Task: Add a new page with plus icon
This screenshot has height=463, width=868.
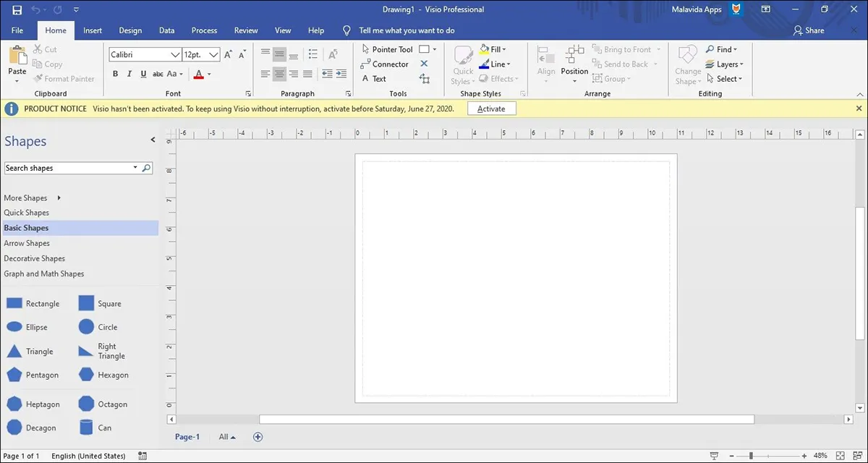Action: [258, 437]
